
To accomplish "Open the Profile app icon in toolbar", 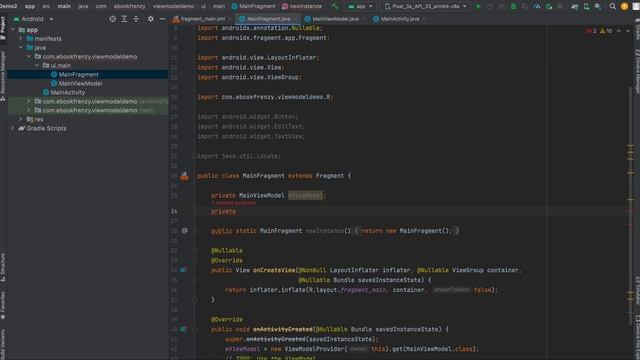I will [x=537, y=7].
